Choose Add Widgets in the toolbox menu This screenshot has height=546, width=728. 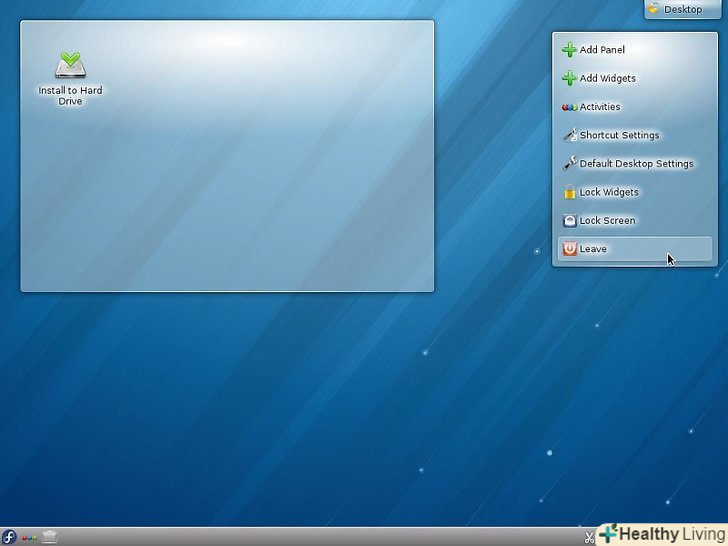607,78
